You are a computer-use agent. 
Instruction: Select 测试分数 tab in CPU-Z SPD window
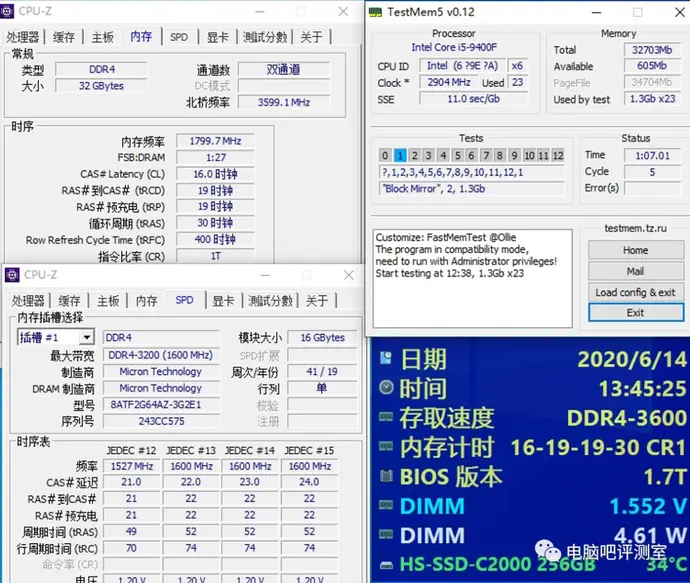270,300
